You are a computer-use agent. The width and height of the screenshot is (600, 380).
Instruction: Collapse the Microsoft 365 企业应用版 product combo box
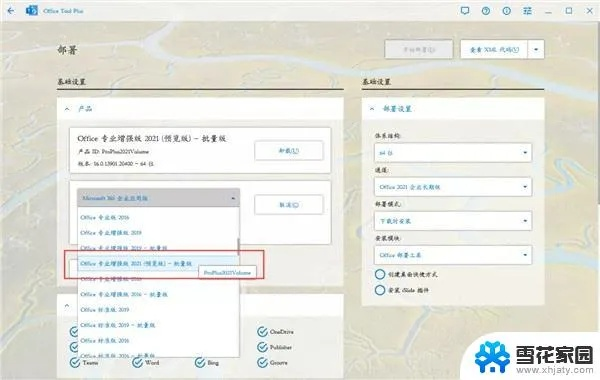(158, 198)
